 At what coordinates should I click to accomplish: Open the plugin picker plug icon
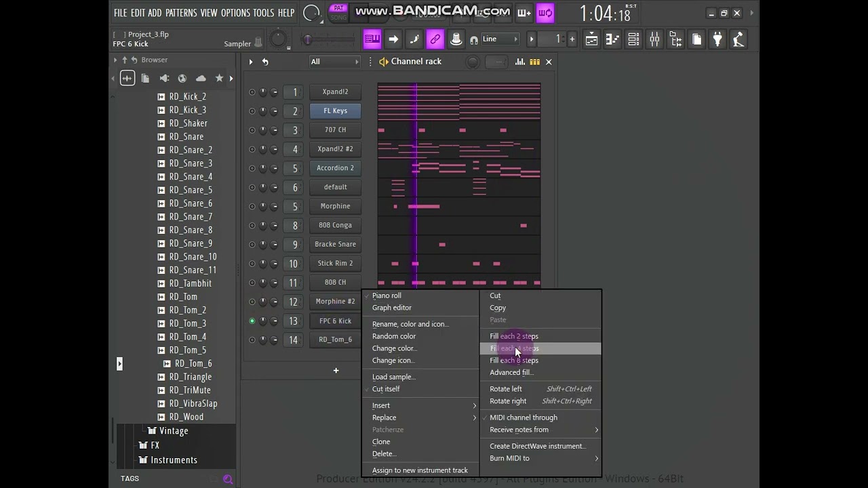point(717,39)
